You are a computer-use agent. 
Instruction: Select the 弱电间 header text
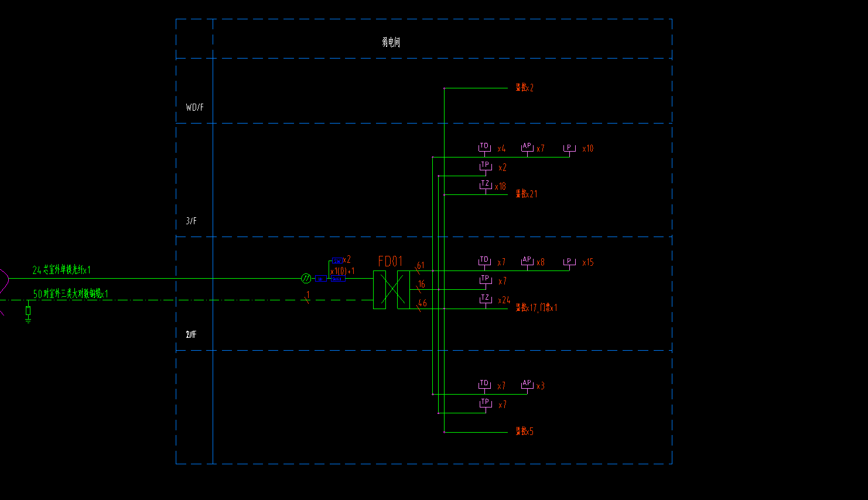click(391, 42)
